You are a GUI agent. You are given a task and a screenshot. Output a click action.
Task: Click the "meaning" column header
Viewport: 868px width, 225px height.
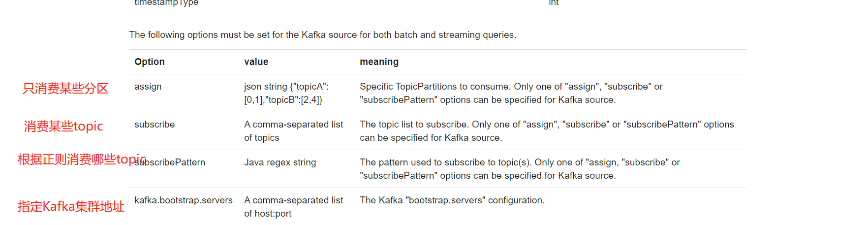(379, 62)
